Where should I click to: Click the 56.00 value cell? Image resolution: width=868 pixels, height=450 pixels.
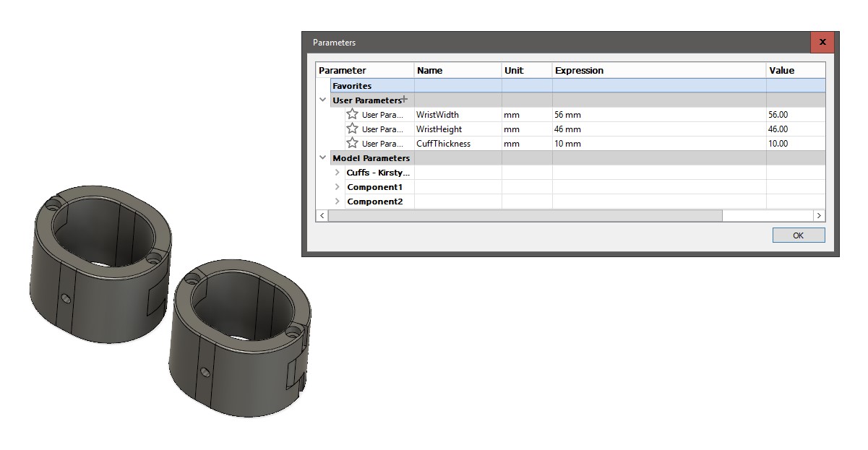(796, 115)
